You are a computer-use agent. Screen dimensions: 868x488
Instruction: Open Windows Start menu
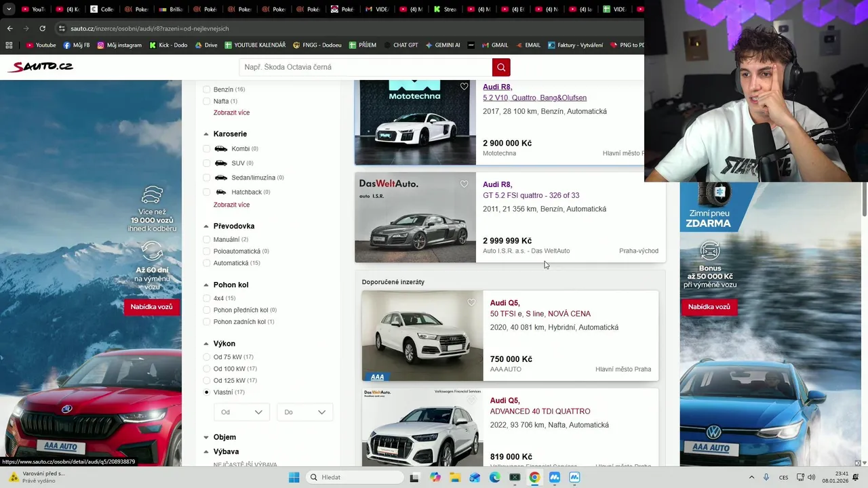click(294, 477)
